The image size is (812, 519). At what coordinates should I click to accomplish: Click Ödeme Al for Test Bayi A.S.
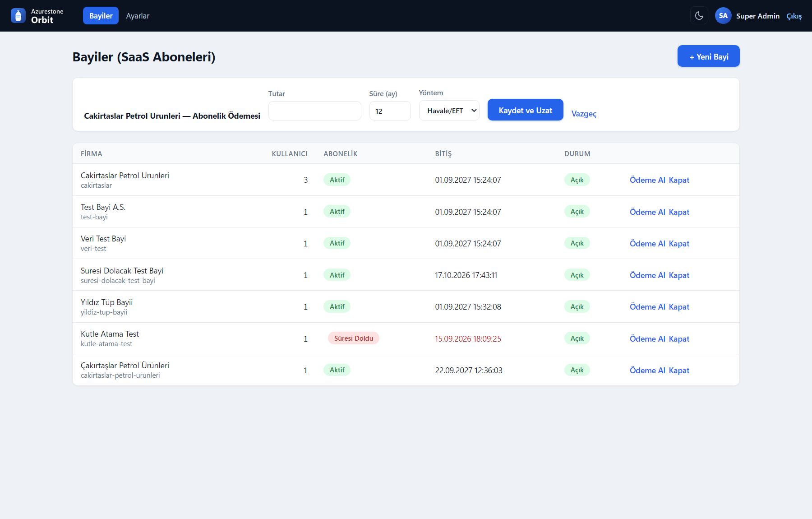click(647, 212)
